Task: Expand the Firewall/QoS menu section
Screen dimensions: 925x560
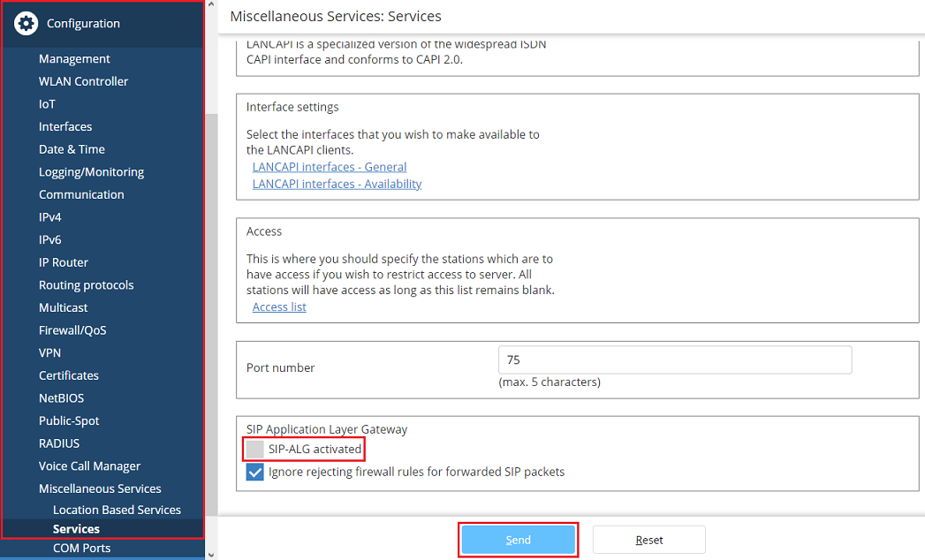Action: point(72,330)
